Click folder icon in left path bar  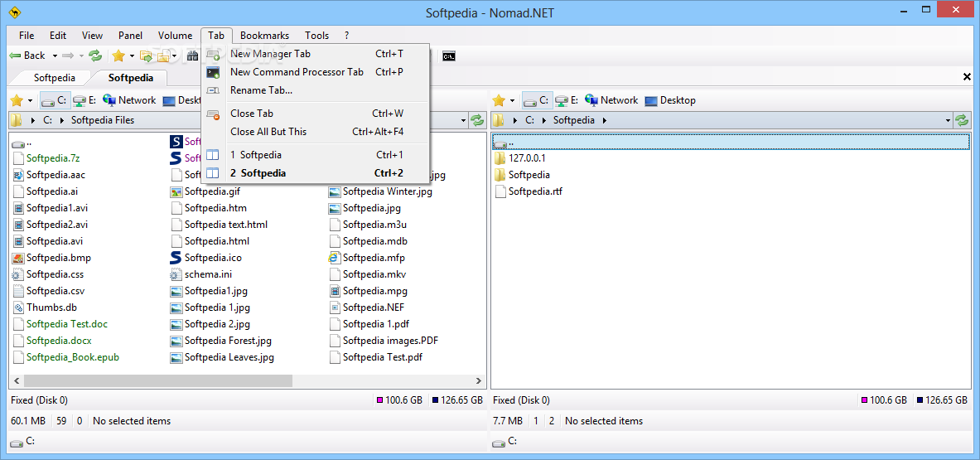(17, 120)
